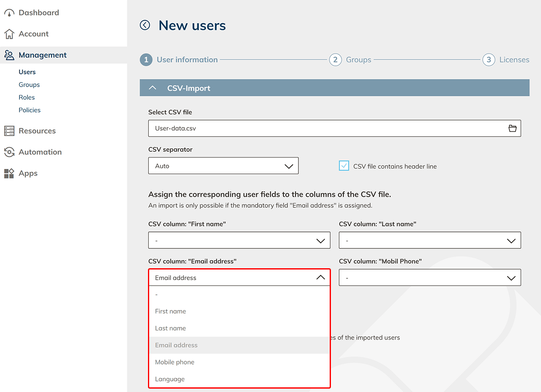
Task: Collapse the CSV-Import section
Action: tap(153, 88)
